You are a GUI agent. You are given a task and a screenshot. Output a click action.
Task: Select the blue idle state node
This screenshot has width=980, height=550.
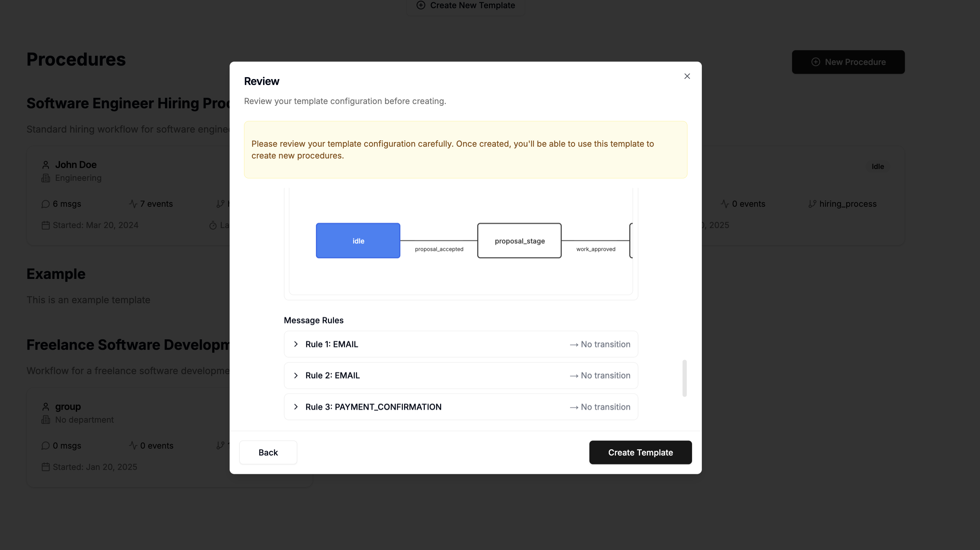(x=357, y=241)
